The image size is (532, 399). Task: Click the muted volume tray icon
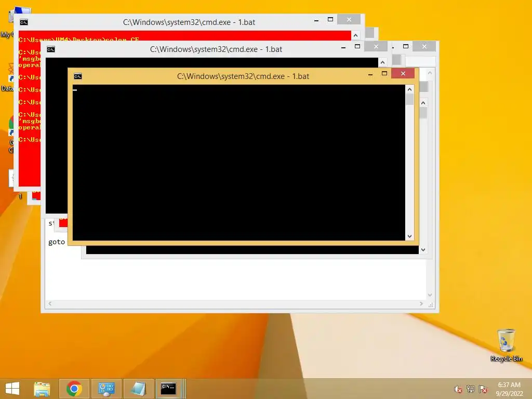click(458, 389)
